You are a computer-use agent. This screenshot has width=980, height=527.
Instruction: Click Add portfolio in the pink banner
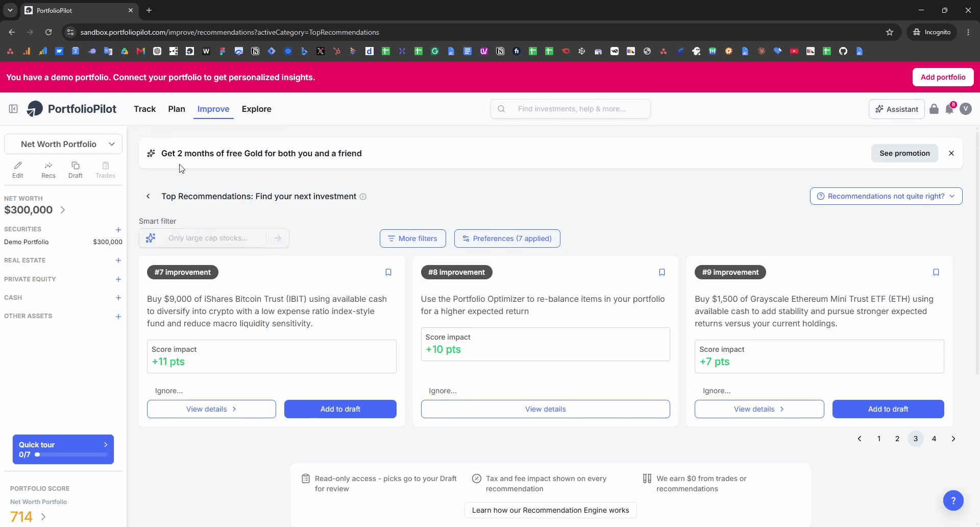[943, 77]
